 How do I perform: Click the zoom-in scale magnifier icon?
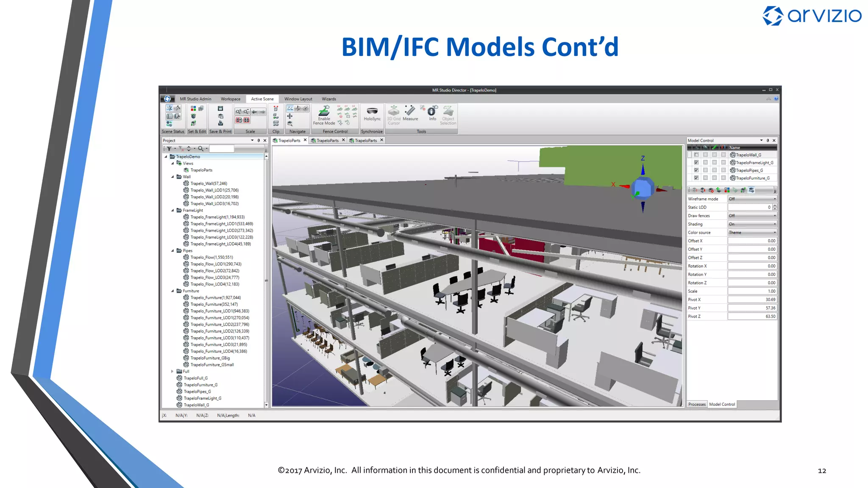tap(239, 112)
